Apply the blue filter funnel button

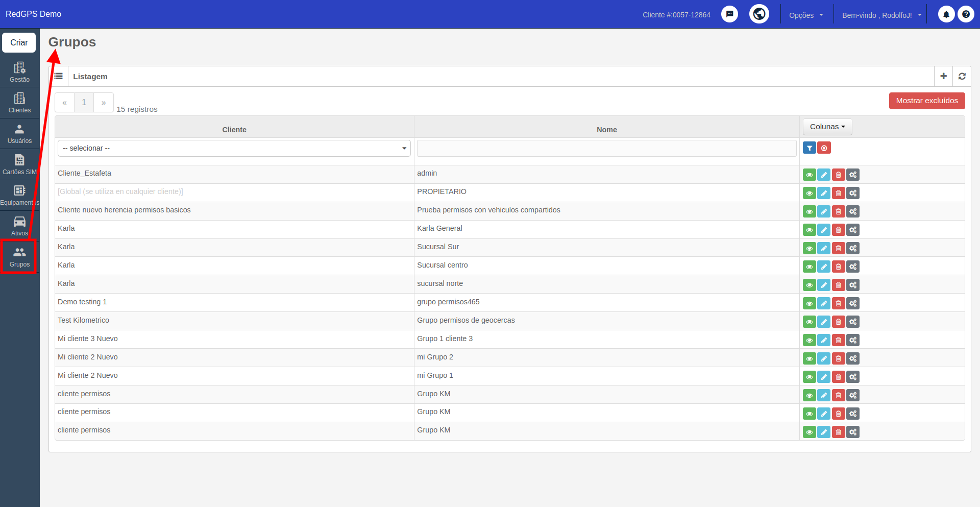pos(810,148)
